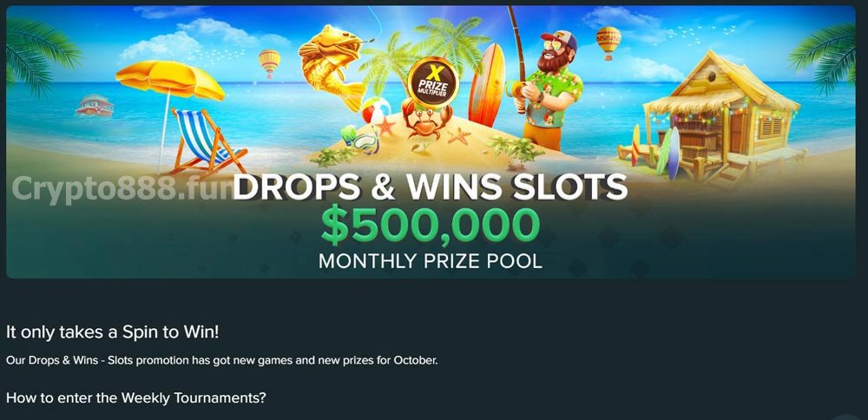Viewport: 868px width, 420px height.
Task: Click the MONTHLY PRIZE POOL caption
Action: coord(431,261)
